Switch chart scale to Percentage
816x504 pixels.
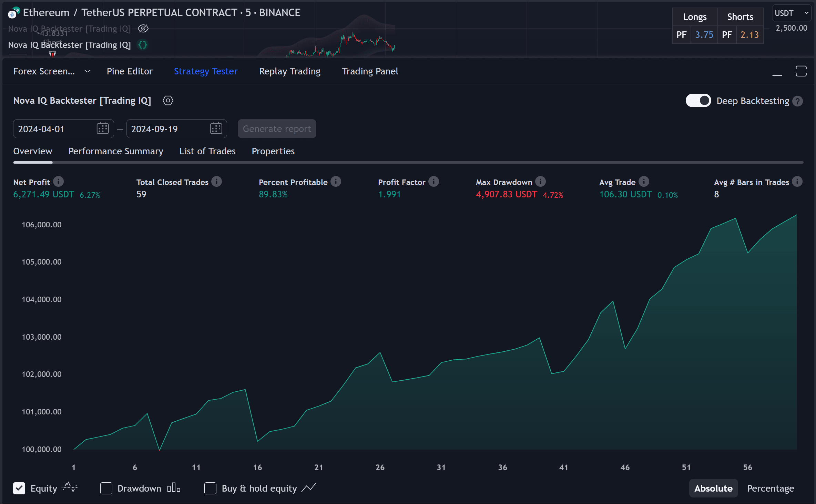tap(771, 488)
